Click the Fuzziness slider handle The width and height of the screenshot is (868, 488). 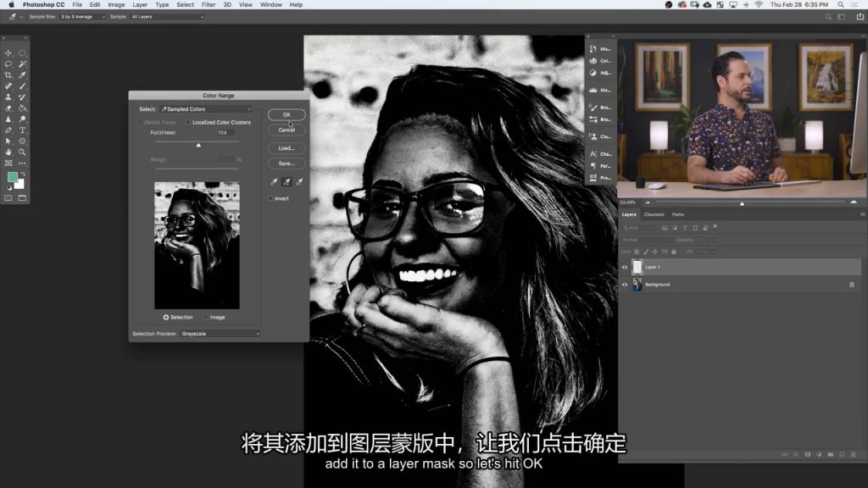point(198,145)
